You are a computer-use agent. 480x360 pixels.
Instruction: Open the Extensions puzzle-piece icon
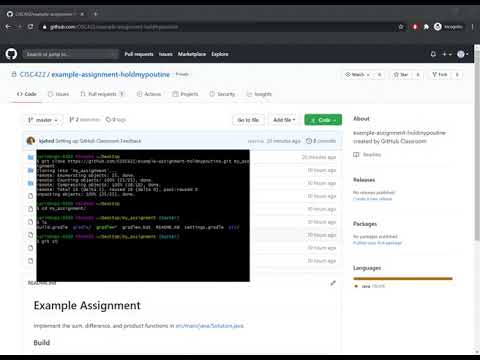pos(426,27)
